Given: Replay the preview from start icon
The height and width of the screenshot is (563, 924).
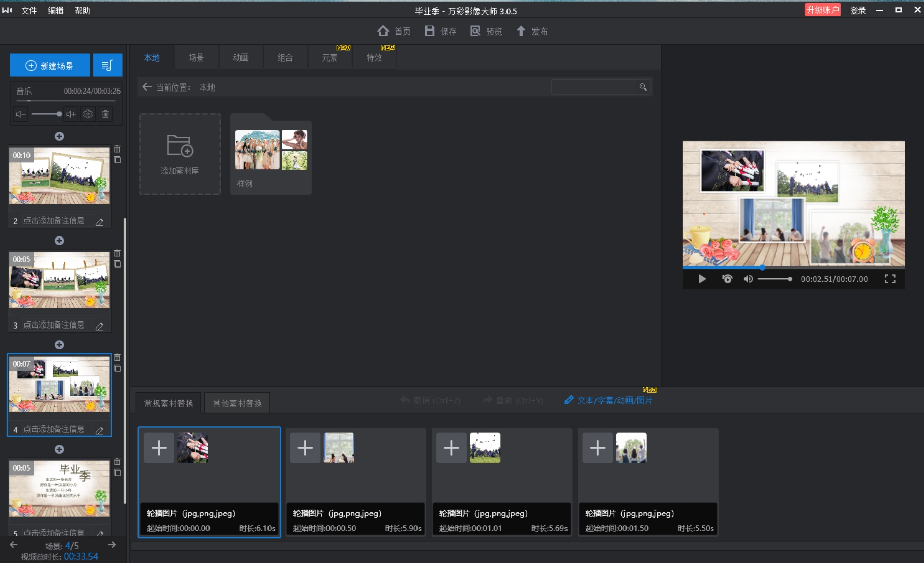Looking at the screenshot, I should click(727, 279).
